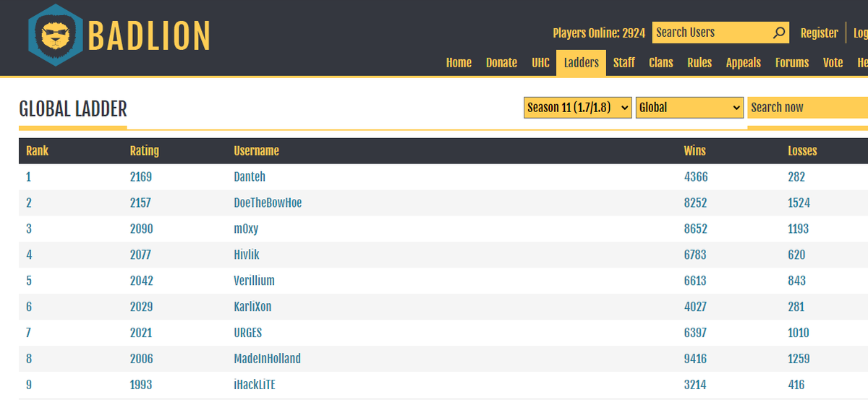Click losses value 1259
This screenshot has height=400, width=868.
point(799,359)
